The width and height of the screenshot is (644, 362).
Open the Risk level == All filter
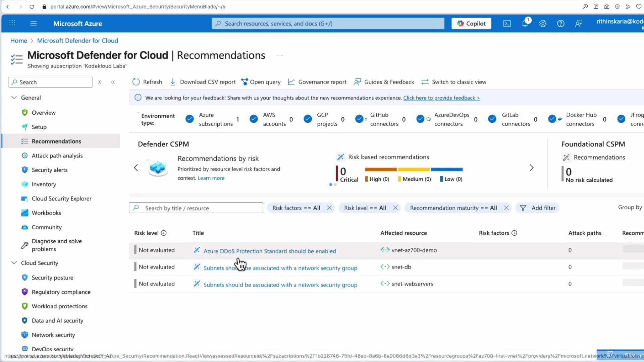point(365,208)
